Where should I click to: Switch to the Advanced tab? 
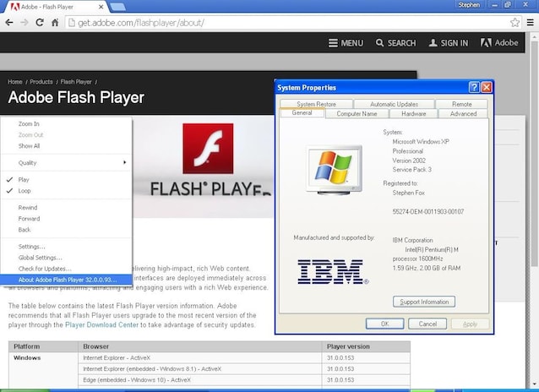point(463,113)
